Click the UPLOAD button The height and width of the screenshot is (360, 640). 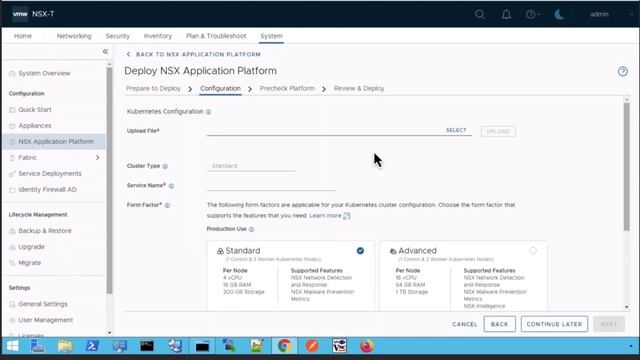(x=498, y=131)
